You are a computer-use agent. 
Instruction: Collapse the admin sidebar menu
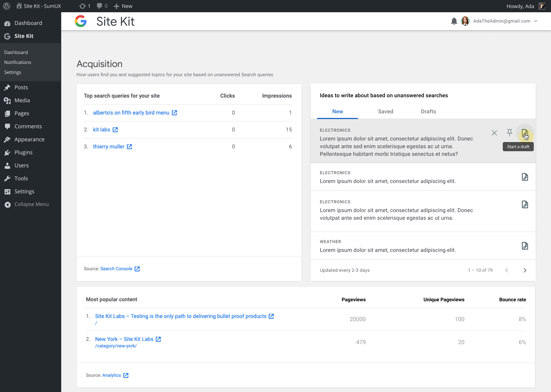click(31, 204)
